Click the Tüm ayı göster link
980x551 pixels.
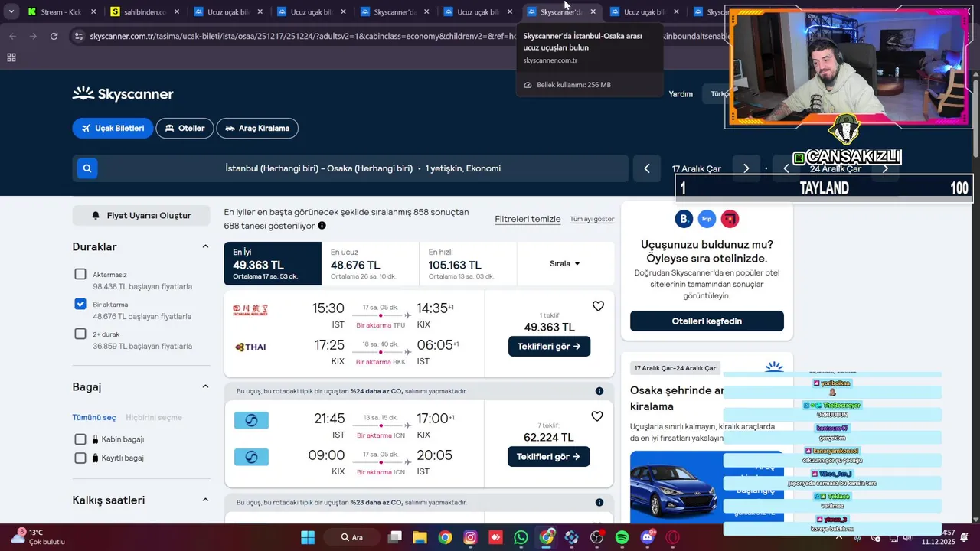[592, 219]
